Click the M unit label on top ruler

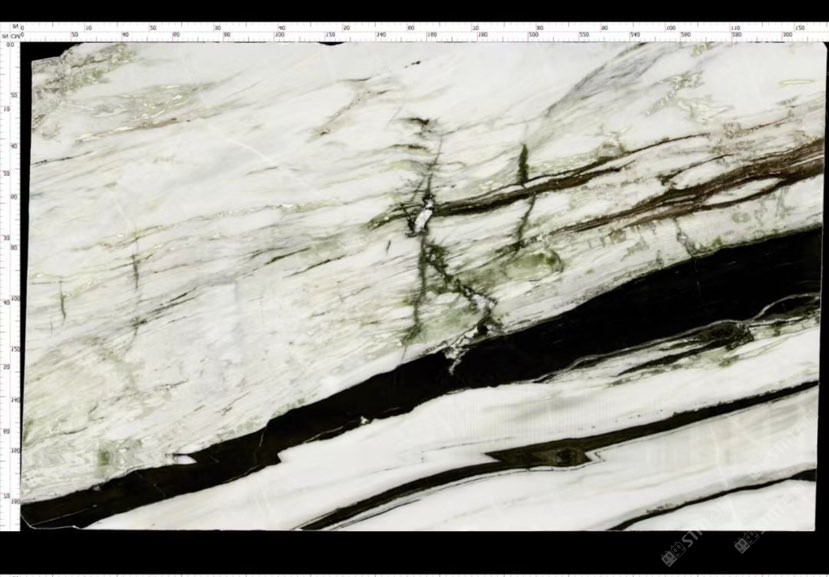pyautogui.click(x=15, y=27)
